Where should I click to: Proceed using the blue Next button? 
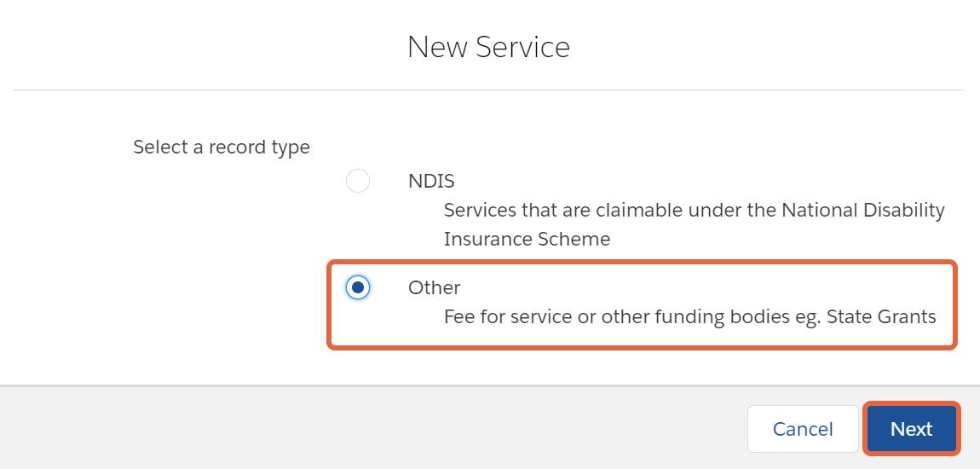click(x=911, y=429)
